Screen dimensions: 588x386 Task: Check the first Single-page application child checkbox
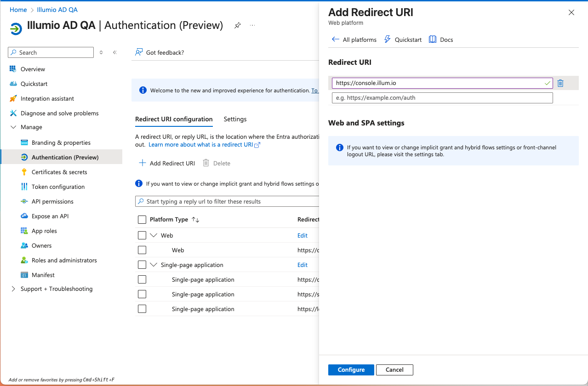[142, 279]
